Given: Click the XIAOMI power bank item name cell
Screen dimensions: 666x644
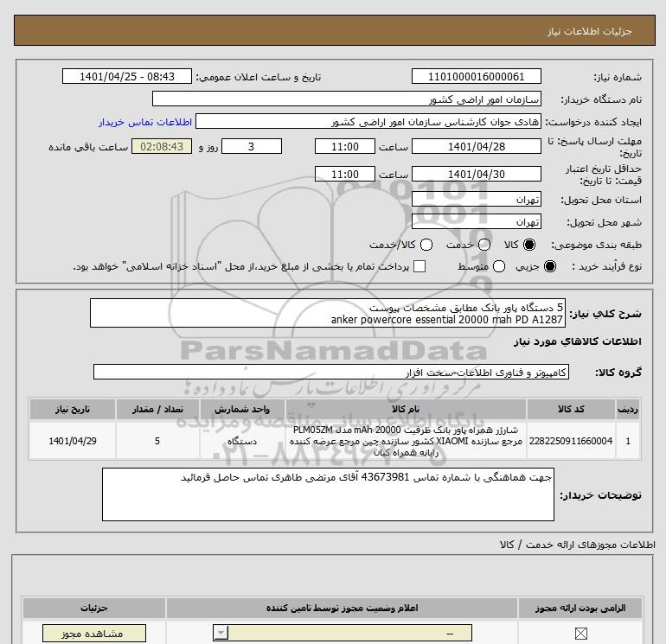Looking at the screenshot, I should pyautogui.click(x=406, y=441).
